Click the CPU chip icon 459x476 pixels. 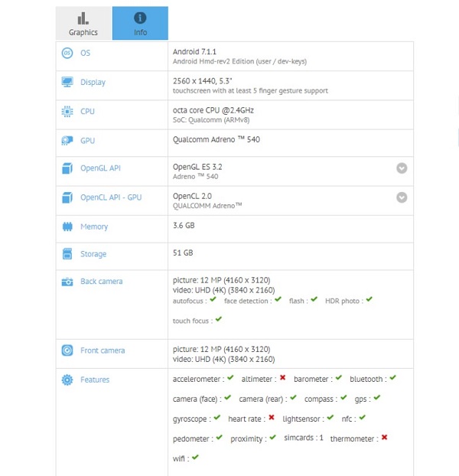67,112
